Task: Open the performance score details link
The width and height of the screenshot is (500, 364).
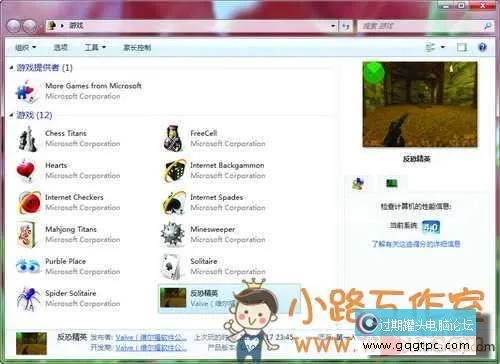Action: click(x=416, y=244)
